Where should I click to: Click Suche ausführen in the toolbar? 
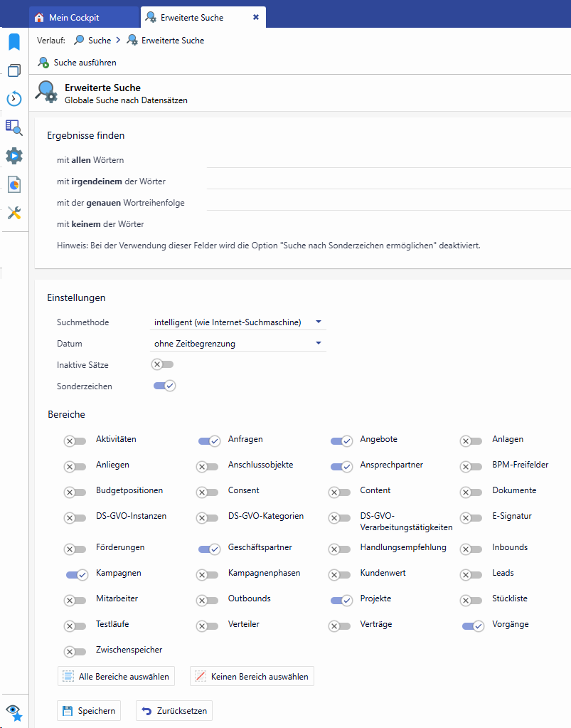click(x=78, y=63)
